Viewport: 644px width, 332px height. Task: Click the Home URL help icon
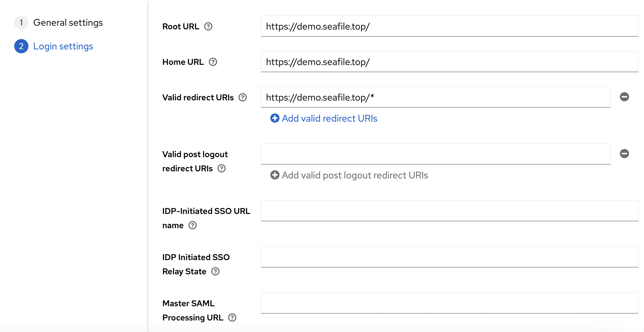213,62
